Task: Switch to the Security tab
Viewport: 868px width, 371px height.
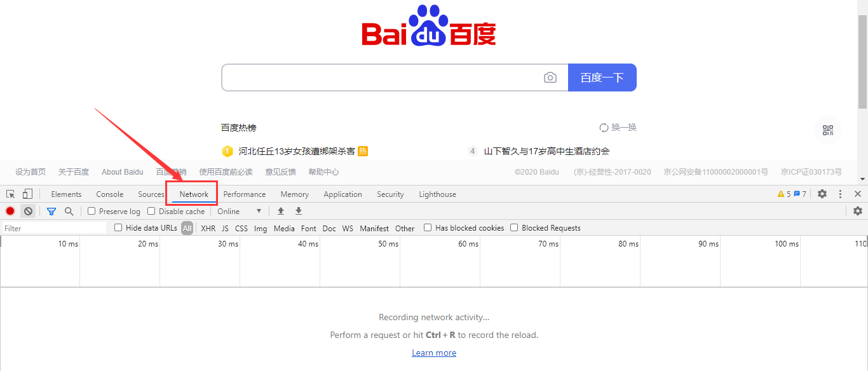Action: pos(390,194)
